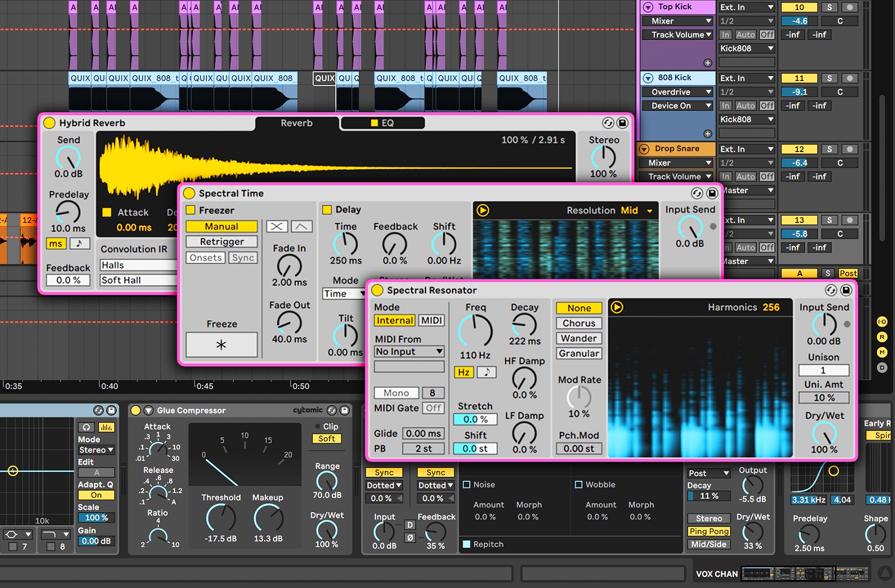Select Chorus mode in Spectral Resonator
This screenshot has height=588, width=895.
point(578,323)
